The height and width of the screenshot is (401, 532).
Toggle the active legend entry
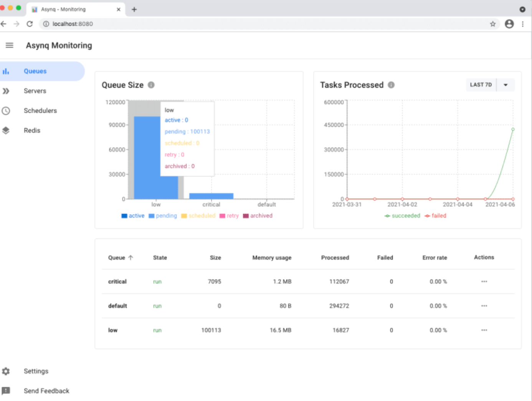click(x=133, y=216)
